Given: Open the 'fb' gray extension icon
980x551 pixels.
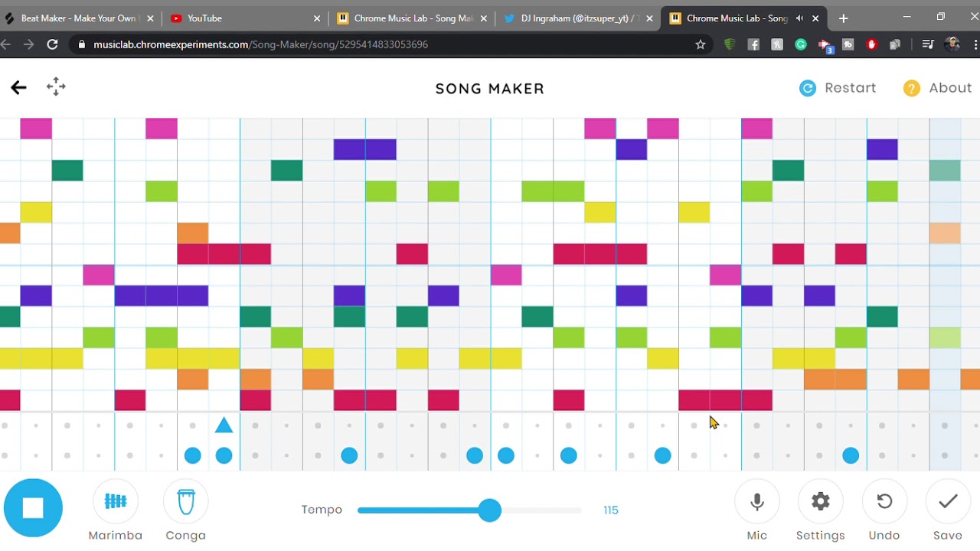Looking at the screenshot, I should pos(848,44).
